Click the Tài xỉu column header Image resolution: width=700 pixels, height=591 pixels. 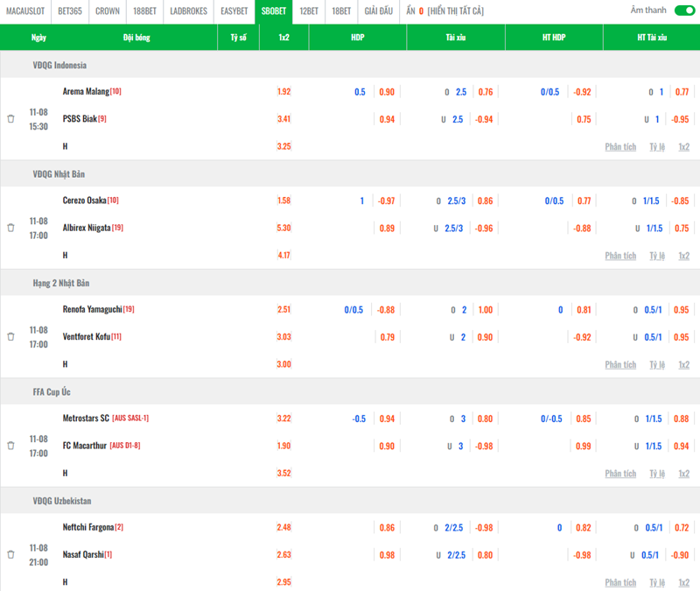(x=456, y=38)
